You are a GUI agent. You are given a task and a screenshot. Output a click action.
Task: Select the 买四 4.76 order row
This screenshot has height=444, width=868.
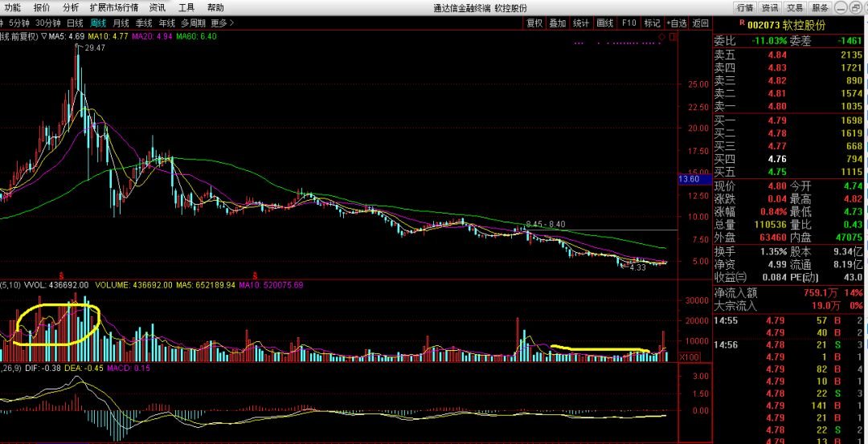tap(788, 159)
